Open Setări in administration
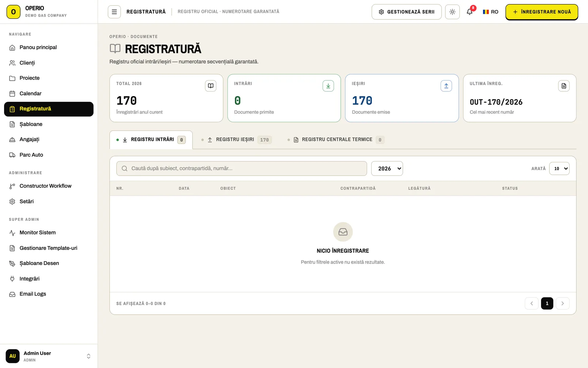 [49, 202]
